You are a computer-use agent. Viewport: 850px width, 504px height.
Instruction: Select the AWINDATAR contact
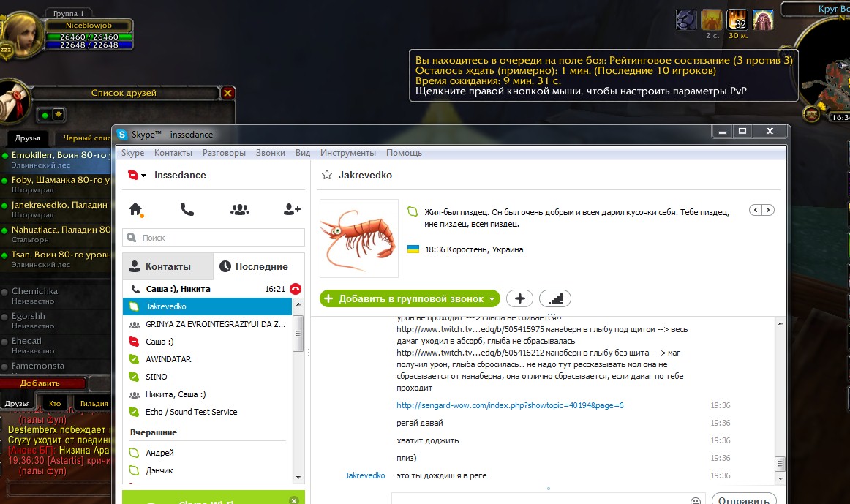pos(207,359)
